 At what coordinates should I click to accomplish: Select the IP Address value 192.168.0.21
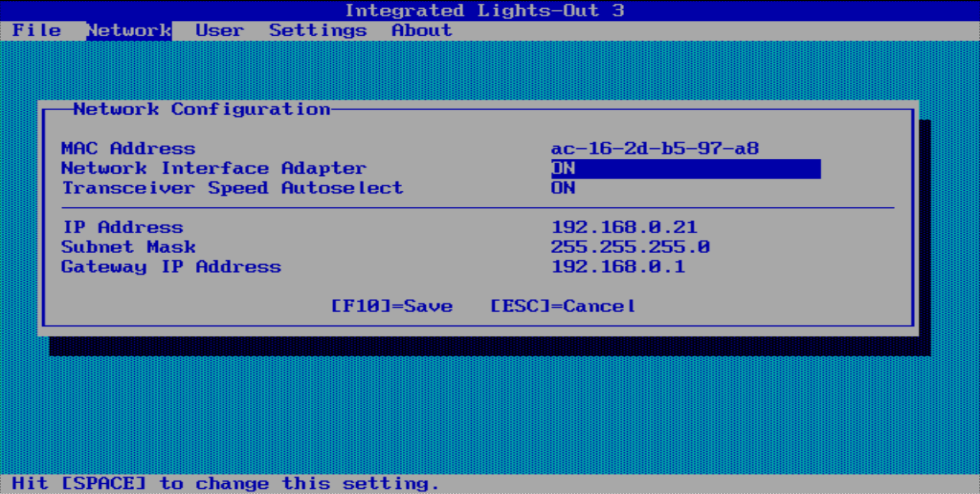click(x=624, y=227)
